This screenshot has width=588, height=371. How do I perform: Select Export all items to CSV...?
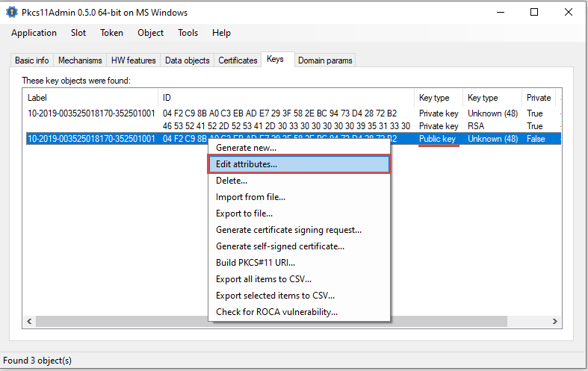pos(299,279)
